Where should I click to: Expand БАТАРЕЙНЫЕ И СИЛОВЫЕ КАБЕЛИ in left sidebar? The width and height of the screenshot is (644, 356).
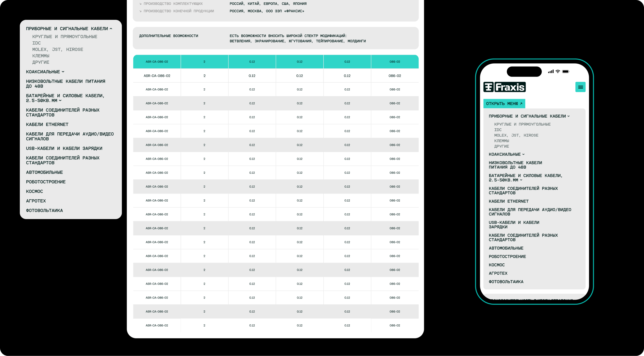pos(60,100)
